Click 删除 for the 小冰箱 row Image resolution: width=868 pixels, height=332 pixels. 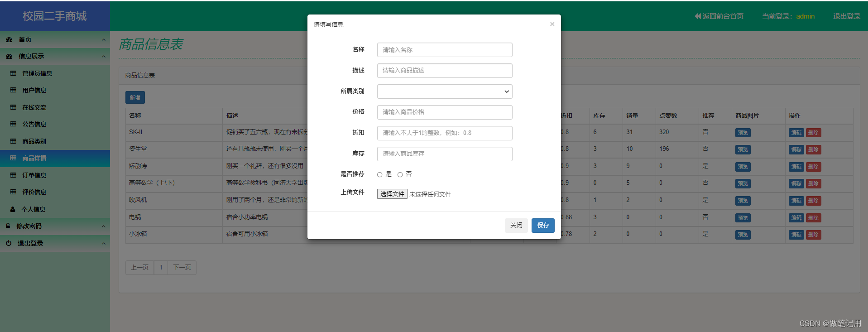[814, 235]
